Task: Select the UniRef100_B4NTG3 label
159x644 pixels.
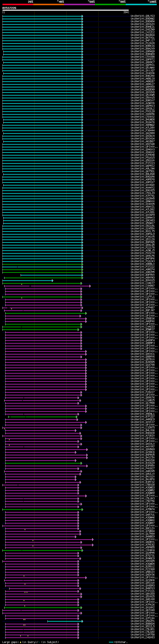Action: pos(143,589)
